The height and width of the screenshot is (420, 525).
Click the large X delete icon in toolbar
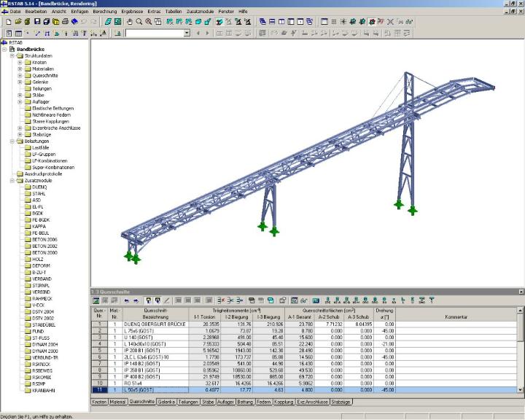(390, 22)
